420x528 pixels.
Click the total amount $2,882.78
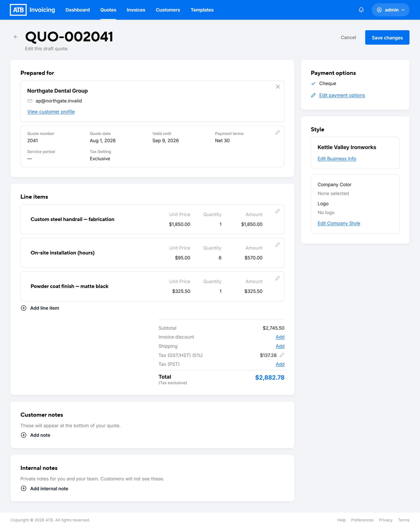pyautogui.click(x=270, y=377)
